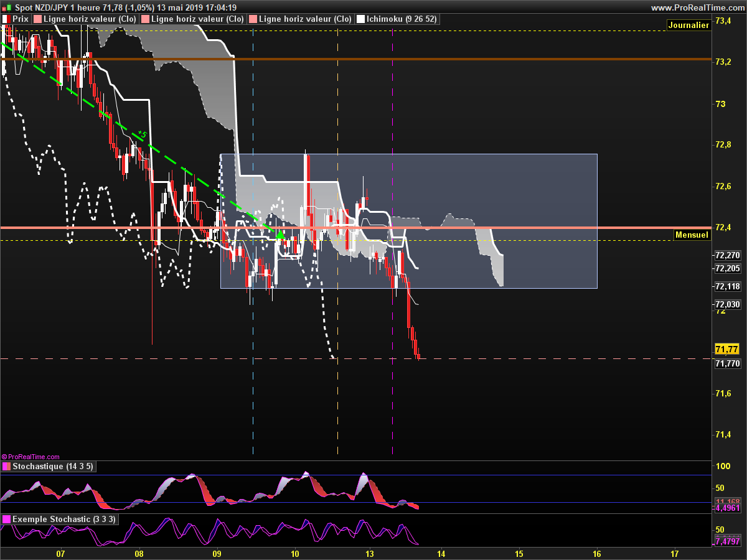Image resolution: width=747 pixels, height=560 pixels.
Task: Click the 71,6 price axis value
Action: coord(723,393)
